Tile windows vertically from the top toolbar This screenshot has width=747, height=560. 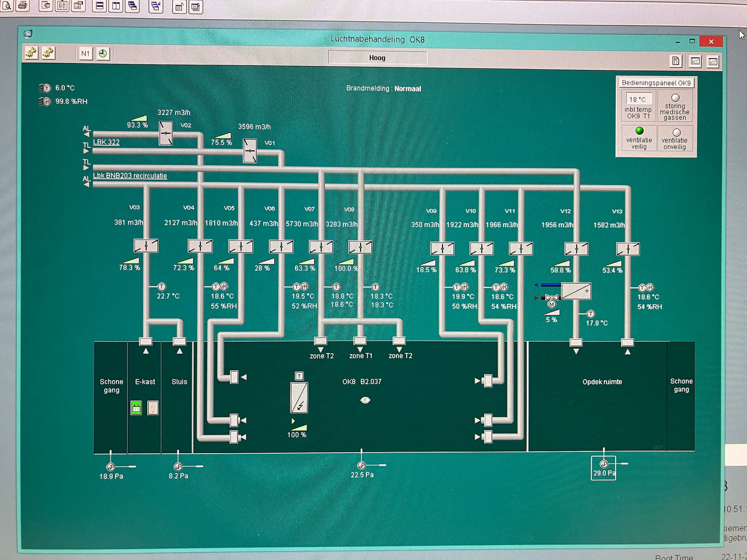116,6
